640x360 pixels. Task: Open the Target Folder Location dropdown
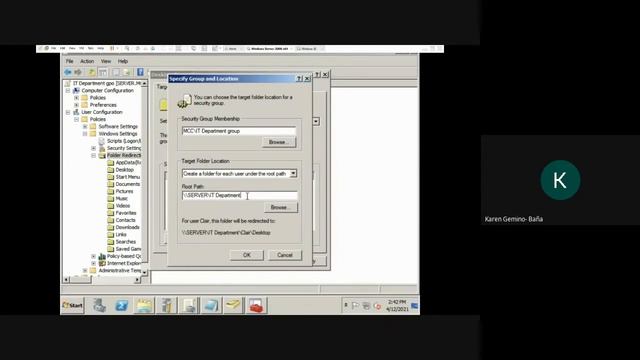[x=293, y=173]
